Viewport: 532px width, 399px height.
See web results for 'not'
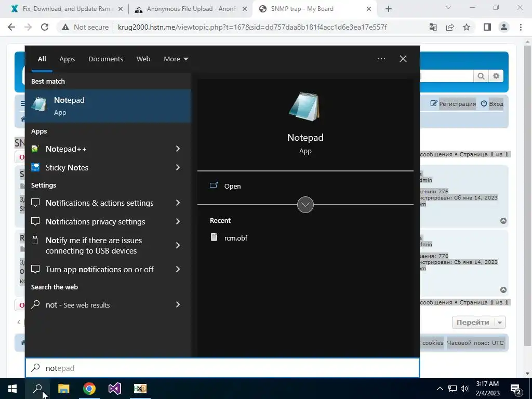click(78, 304)
